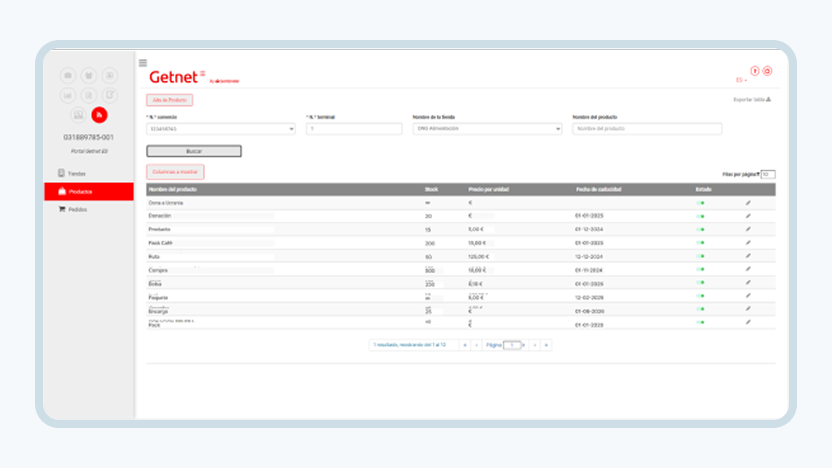The width and height of the screenshot is (832, 468).
Task: Click the pencil icon on the Compra row
Action: point(748,269)
